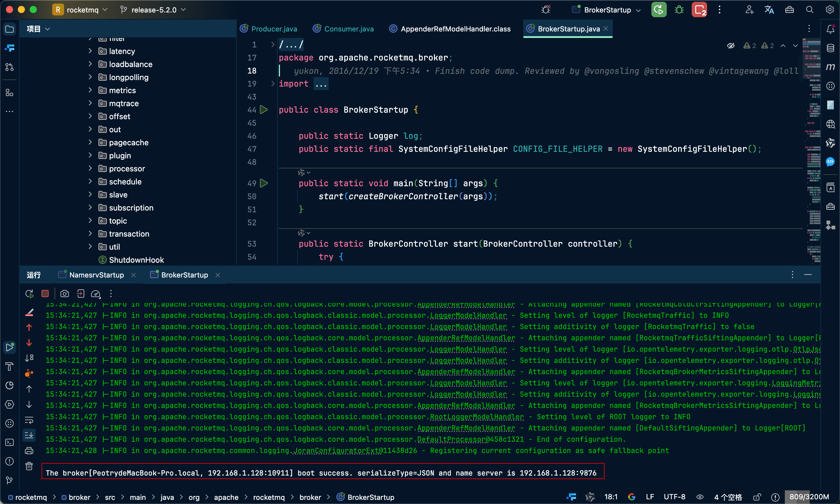Open IDE settings gear icon
Viewport: 840px width, 504px height.
tap(830, 10)
